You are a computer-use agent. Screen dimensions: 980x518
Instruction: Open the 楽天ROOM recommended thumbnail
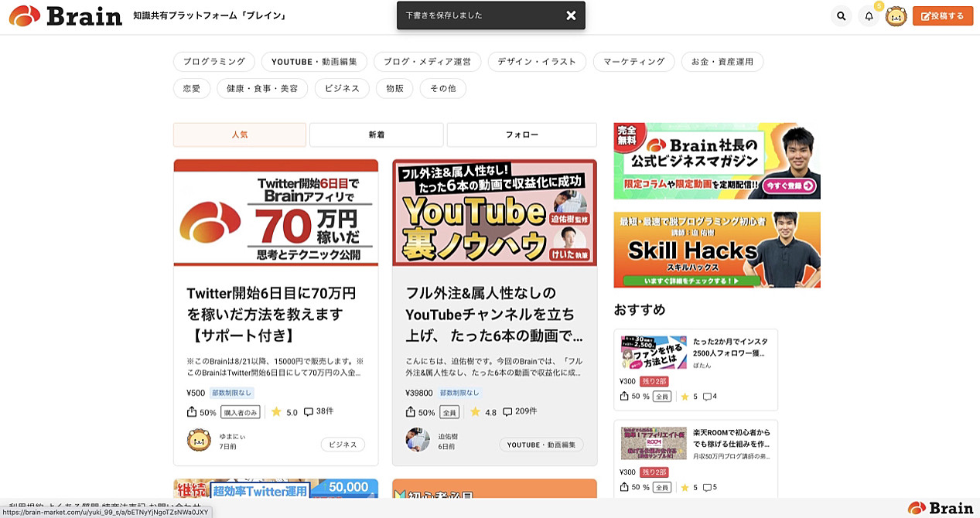654,444
